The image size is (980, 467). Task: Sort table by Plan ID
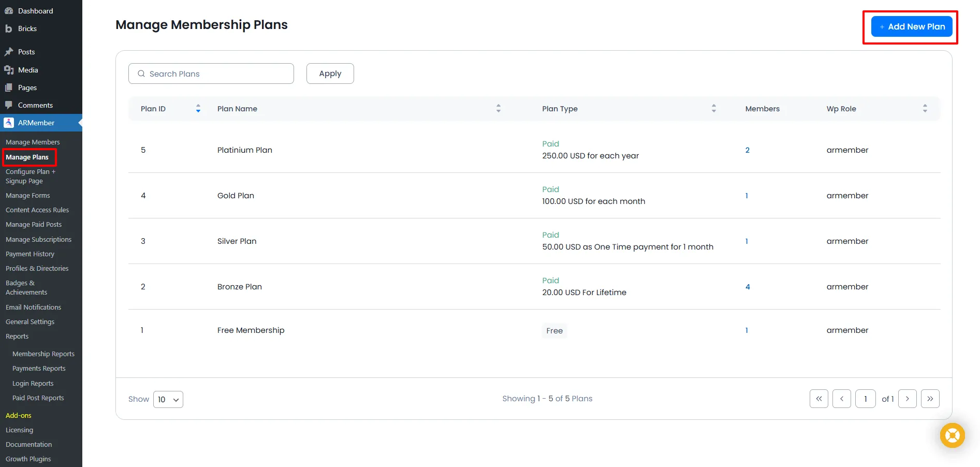(x=198, y=109)
